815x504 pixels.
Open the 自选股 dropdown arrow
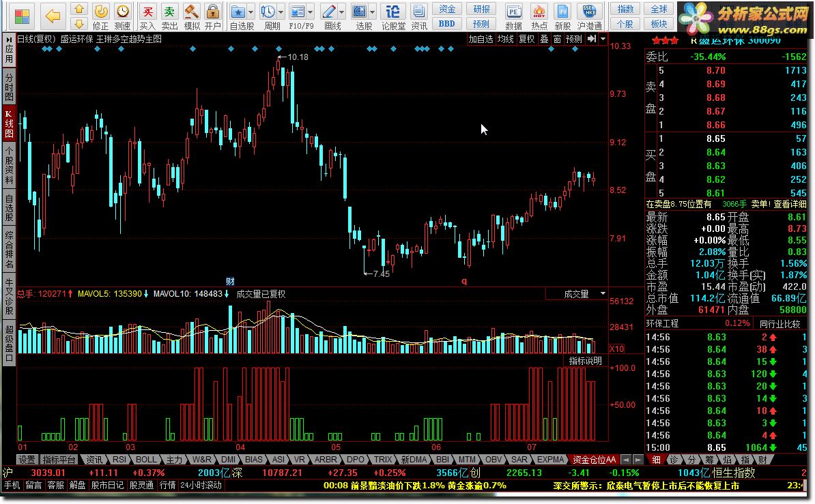tap(251, 12)
